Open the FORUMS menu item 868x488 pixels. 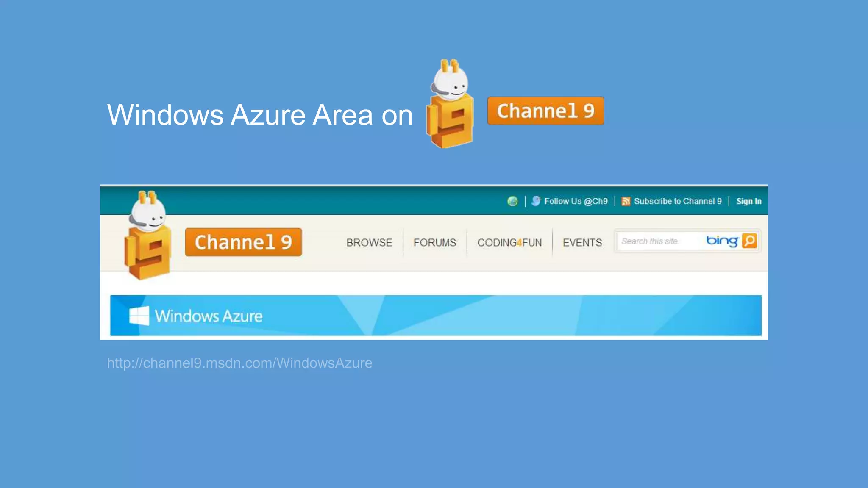(x=435, y=242)
